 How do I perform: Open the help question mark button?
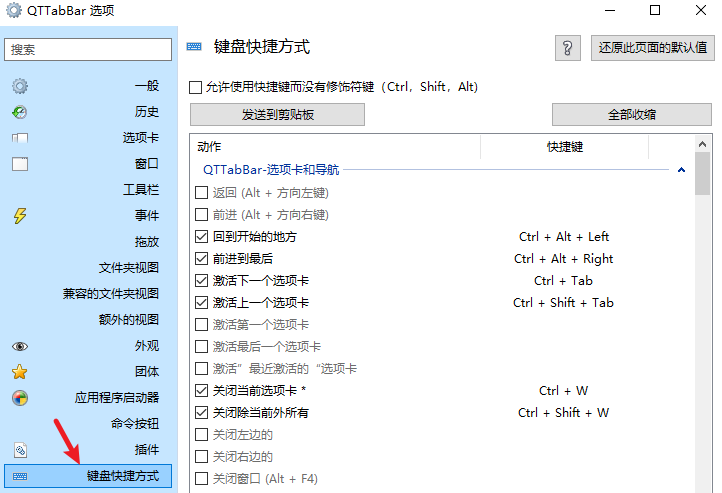[x=567, y=47]
